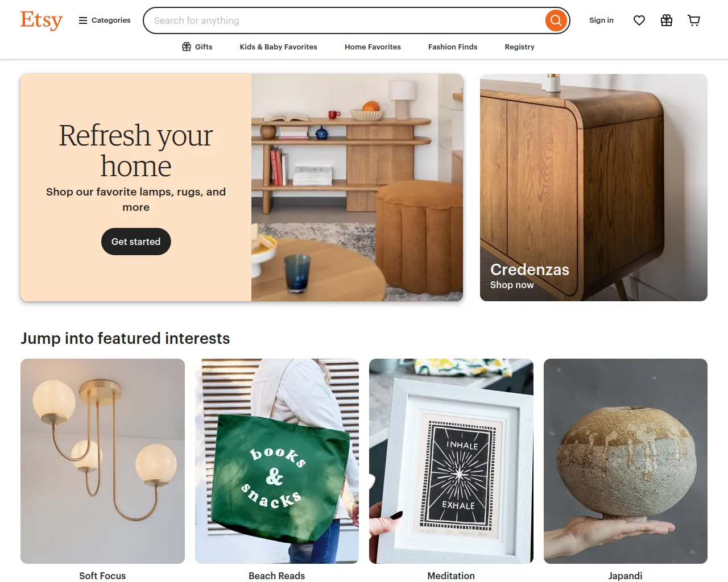Click the Get started button

[136, 242]
